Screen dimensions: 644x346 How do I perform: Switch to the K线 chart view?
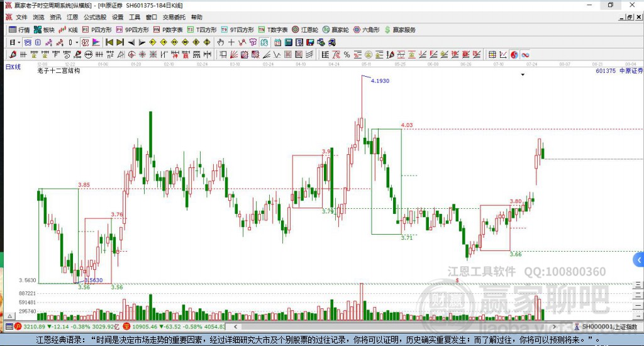pyautogui.click(x=68, y=30)
